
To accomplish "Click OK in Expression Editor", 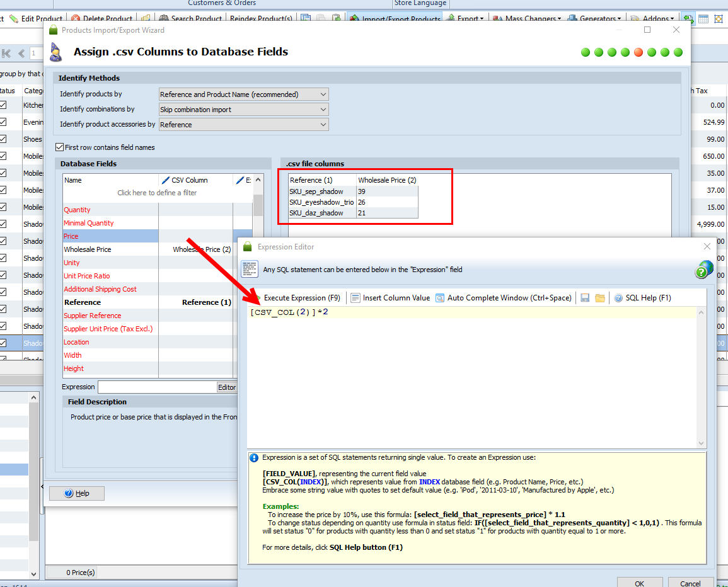I will coord(639,583).
